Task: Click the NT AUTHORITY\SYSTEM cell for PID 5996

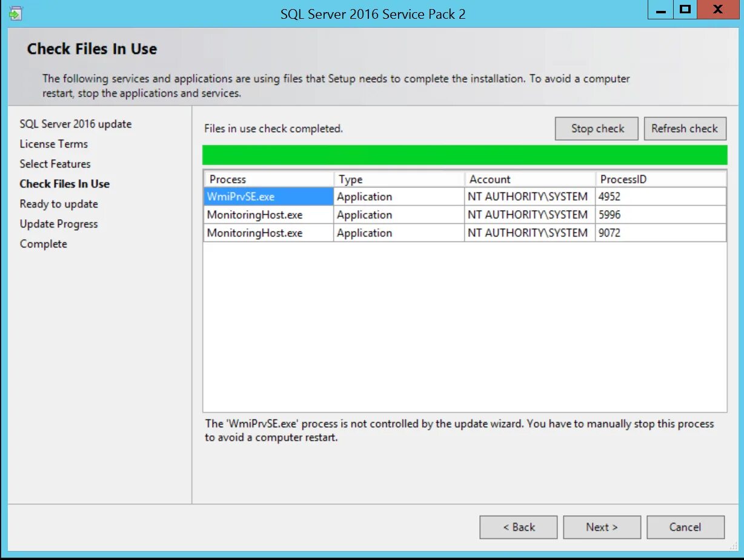Action: 530,215
